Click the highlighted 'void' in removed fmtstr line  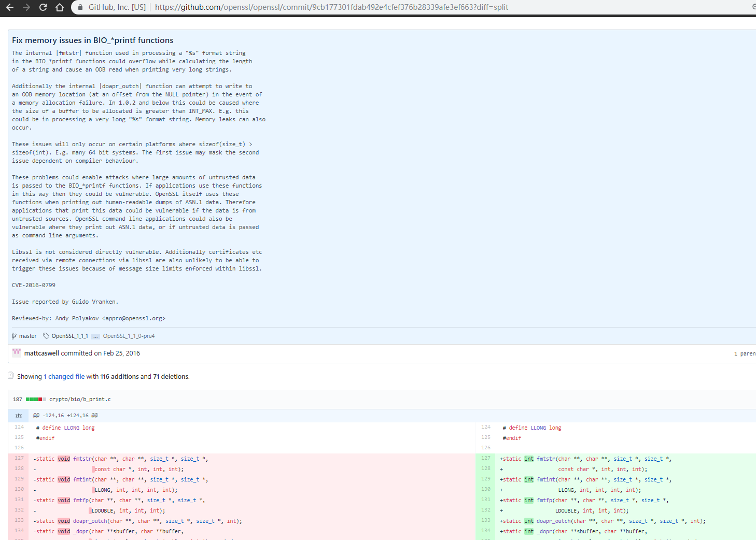(64, 459)
